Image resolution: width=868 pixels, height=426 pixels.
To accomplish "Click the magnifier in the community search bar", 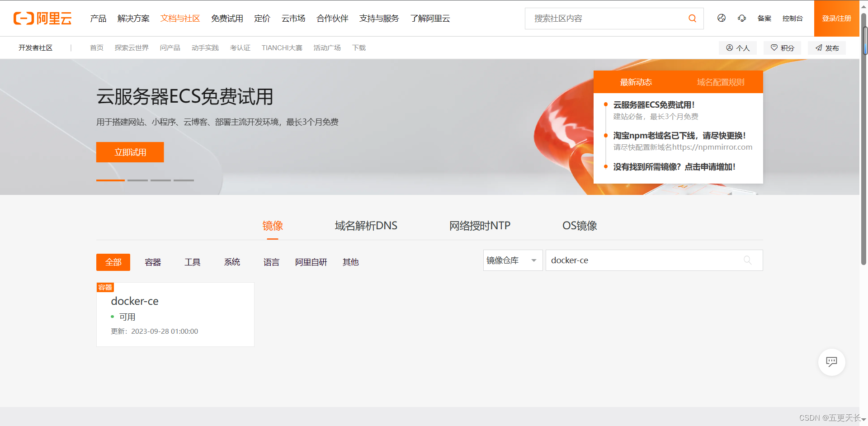I will click(692, 18).
